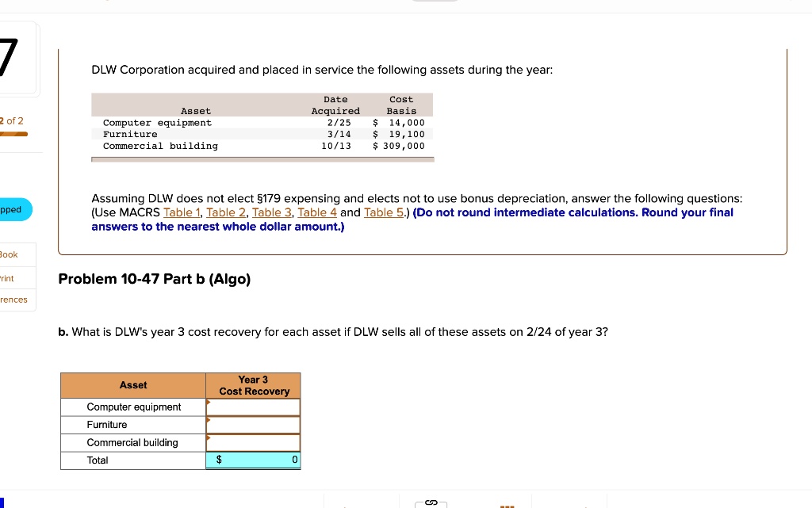Screen dimensions: 812x508
Task: Open the MACRS Table 2 link
Action: coord(226,212)
